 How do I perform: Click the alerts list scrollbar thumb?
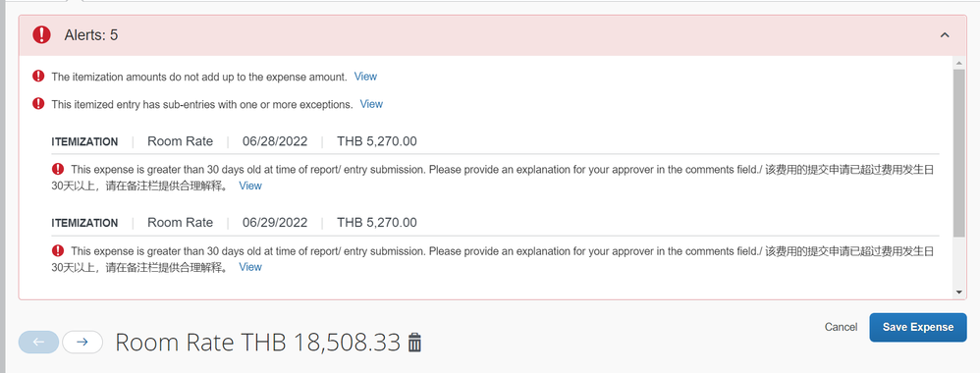click(959, 153)
